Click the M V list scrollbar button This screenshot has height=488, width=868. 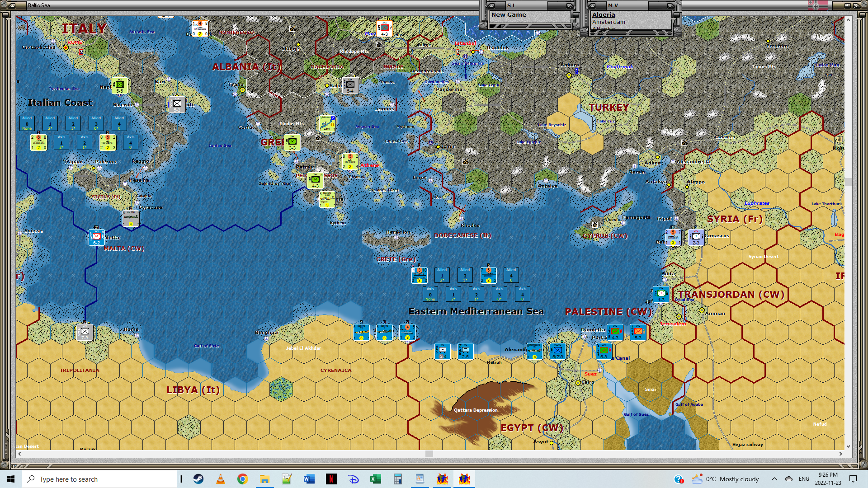click(676, 14)
